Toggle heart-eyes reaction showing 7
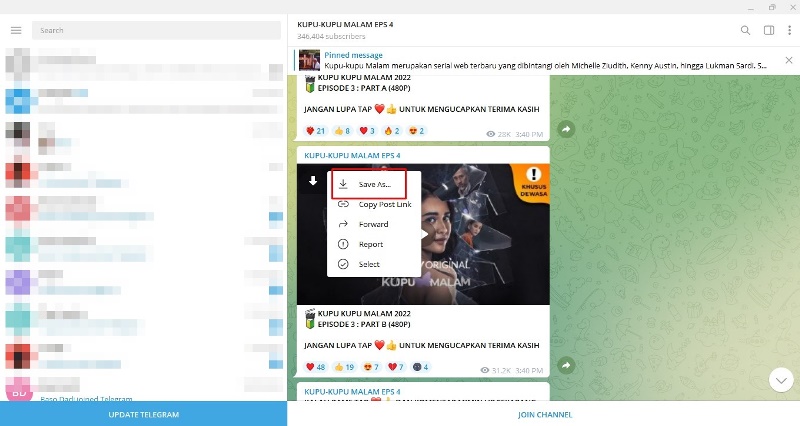 click(x=371, y=367)
